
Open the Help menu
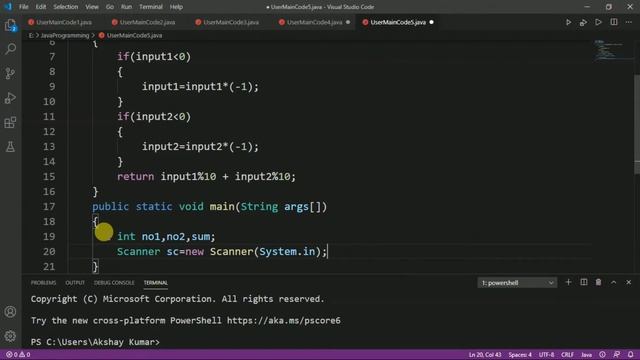point(176,7)
